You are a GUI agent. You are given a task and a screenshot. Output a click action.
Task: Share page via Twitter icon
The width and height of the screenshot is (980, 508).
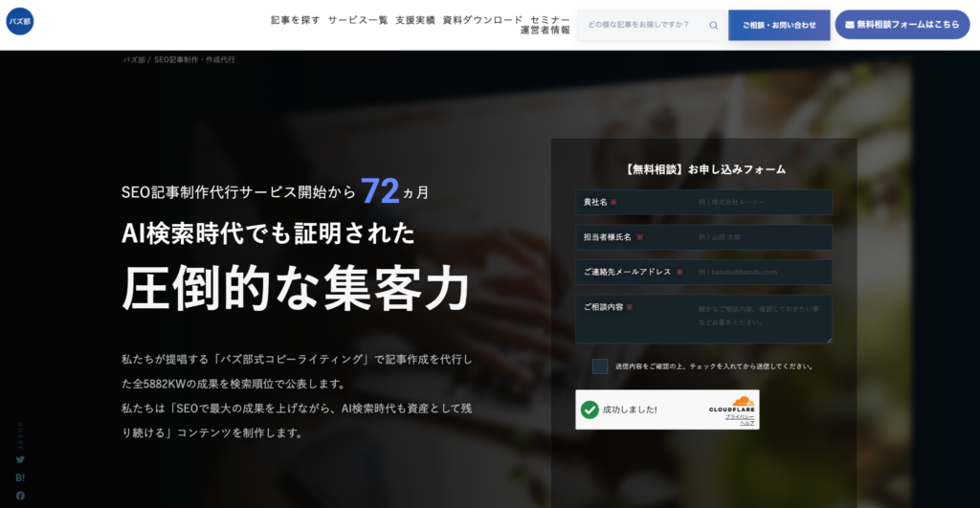coord(20,459)
